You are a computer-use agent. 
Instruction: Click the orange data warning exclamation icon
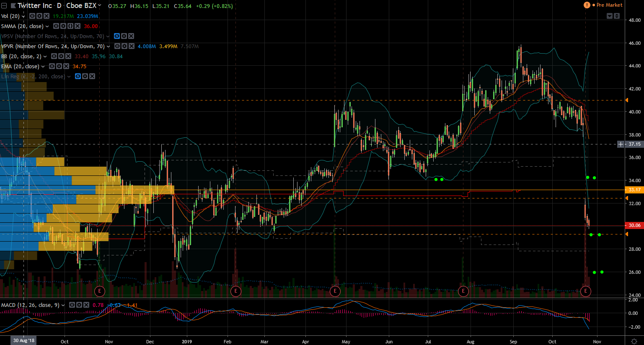(587, 5)
